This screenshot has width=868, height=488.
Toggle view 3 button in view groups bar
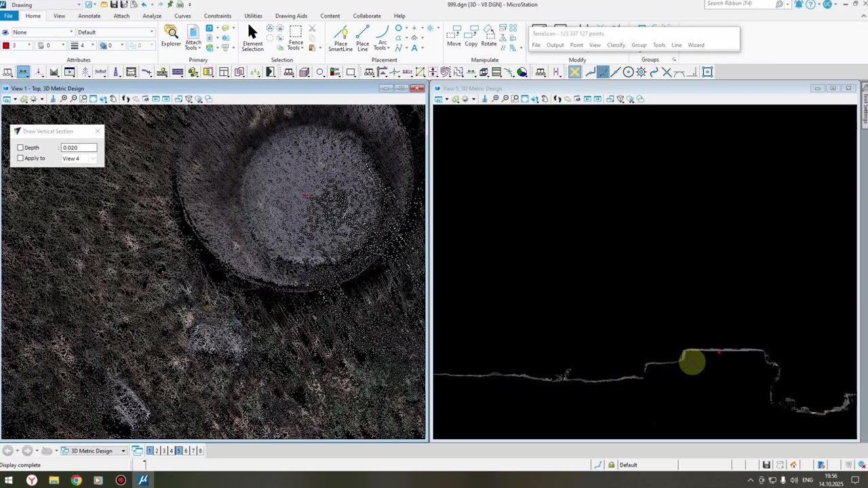164,451
